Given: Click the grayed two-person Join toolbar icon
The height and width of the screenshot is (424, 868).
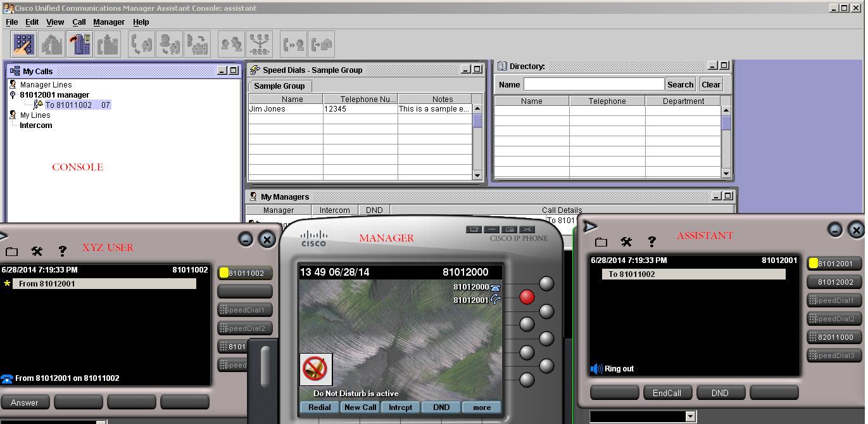Looking at the screenshot, I should pyautogui.click(x=231, y=44).
